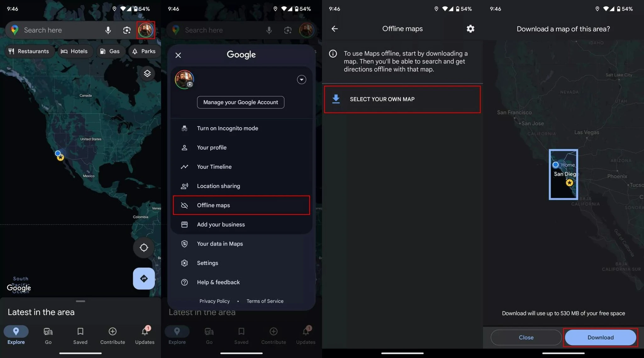Click the Your Timeline icon
This screenshot has height=358, width=644.
point(184,167)
